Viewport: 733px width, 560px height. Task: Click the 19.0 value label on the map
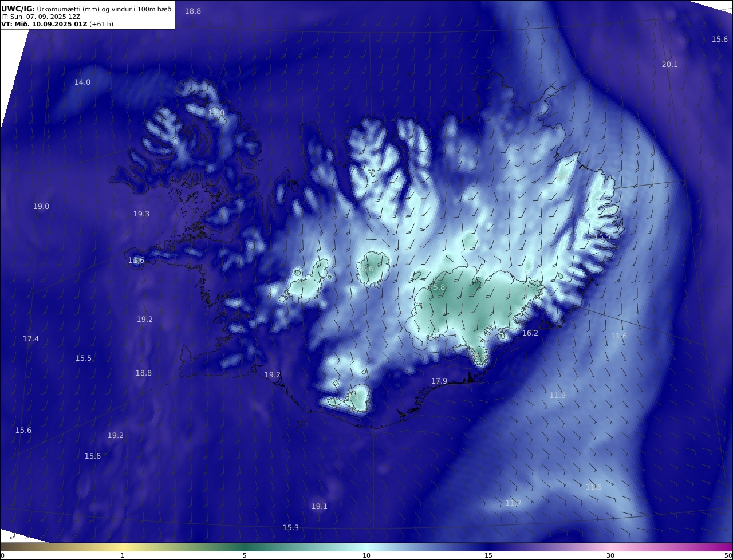pos(41,207)
